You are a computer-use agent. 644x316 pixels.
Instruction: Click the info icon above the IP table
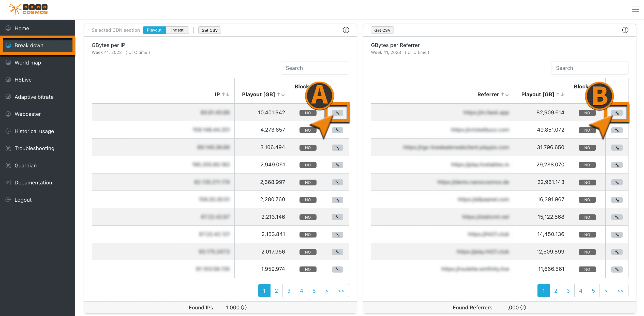tap(346, 30)
